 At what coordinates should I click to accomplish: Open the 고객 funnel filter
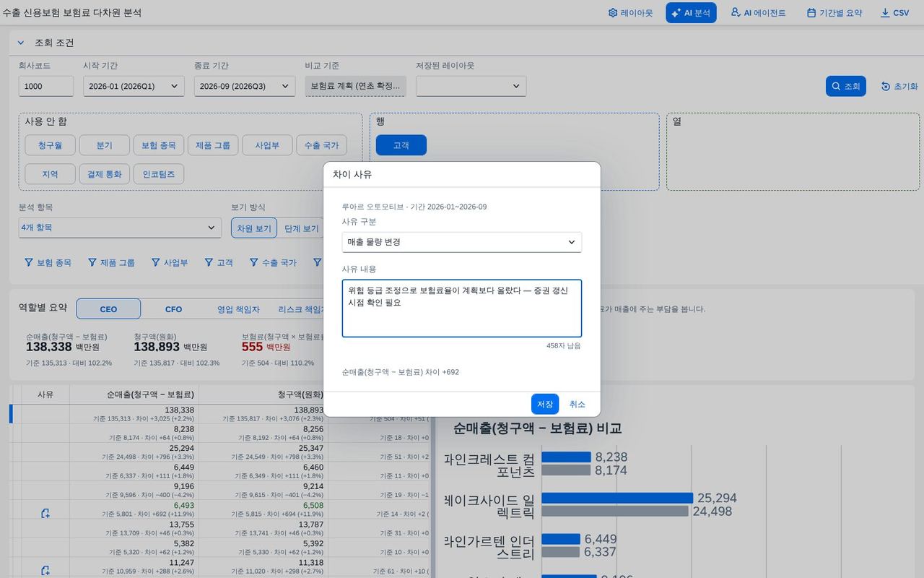(219, 262)
